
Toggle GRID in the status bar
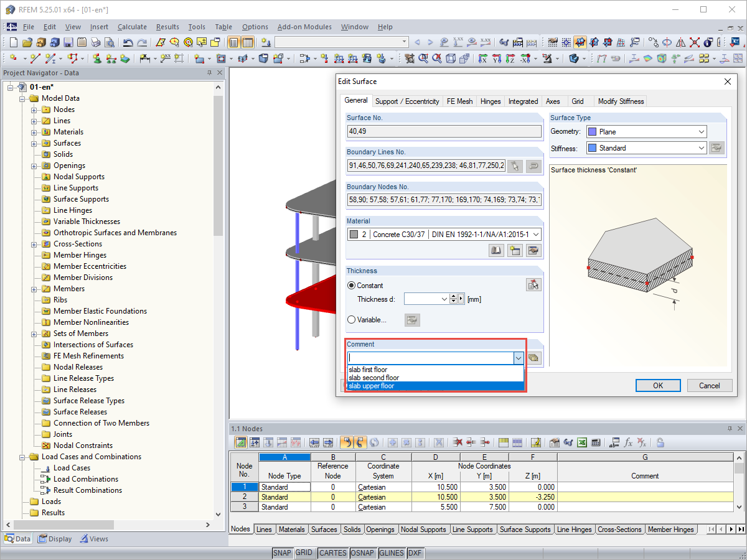pos(304,553)
